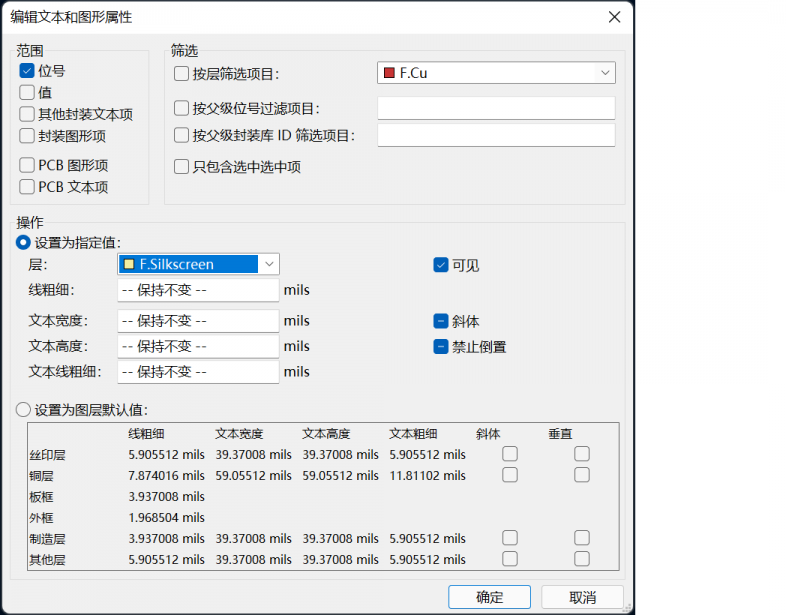Toggle the 可见 checkbox

[x=441, y=265]
